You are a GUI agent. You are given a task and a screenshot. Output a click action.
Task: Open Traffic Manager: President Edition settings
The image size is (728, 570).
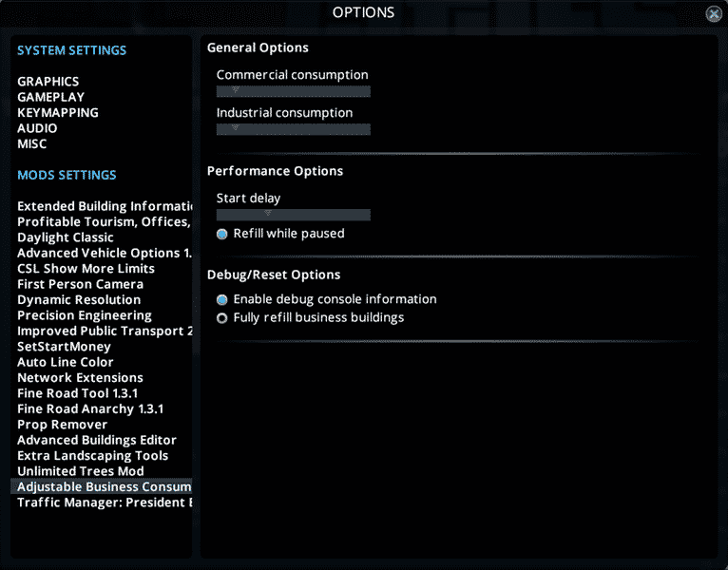(105, 503)
